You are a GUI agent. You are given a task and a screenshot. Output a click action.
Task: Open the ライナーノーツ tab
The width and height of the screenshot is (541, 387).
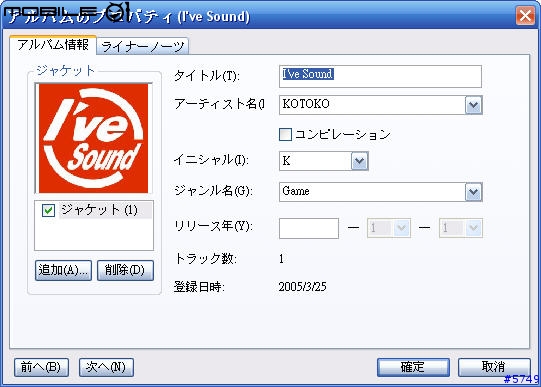(143, 46)
